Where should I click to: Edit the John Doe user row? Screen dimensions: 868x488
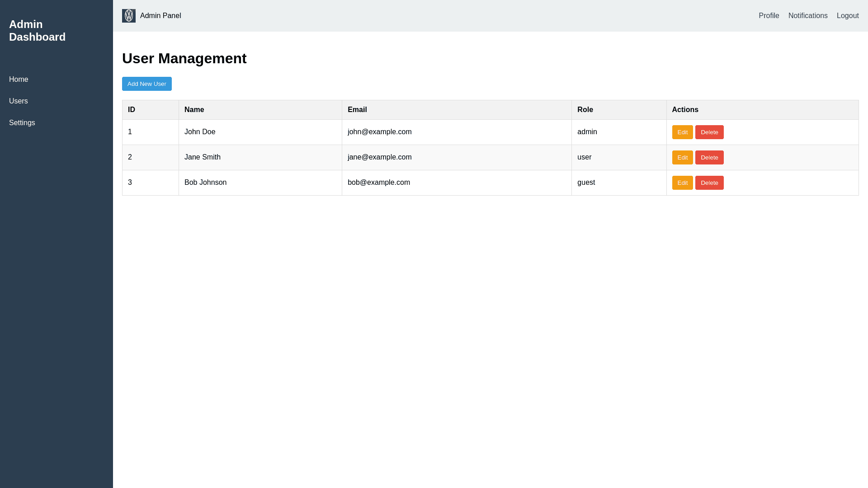coord(682,132)
